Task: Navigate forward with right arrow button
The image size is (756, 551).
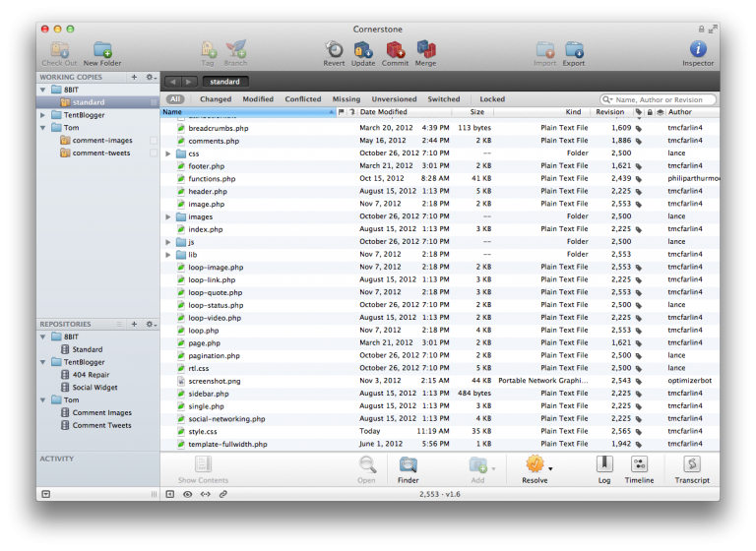Action: click(x=189, y=82)
